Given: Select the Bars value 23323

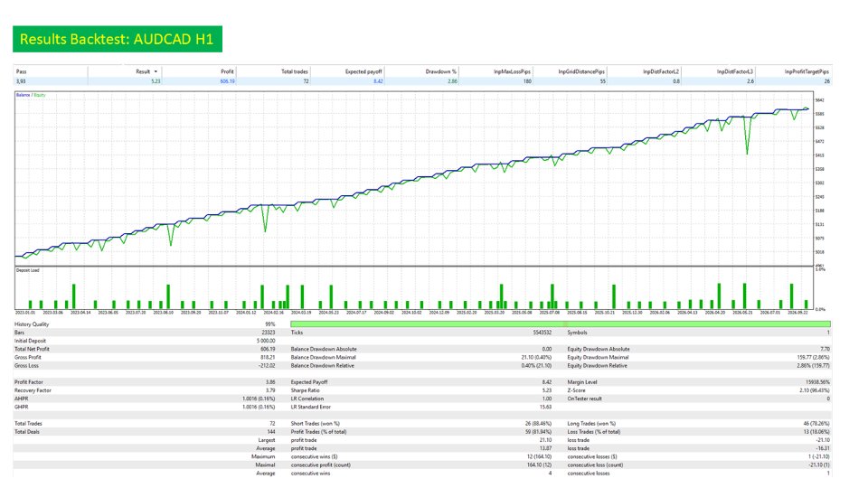Looking at the screenshot, I should pos(269,333).
